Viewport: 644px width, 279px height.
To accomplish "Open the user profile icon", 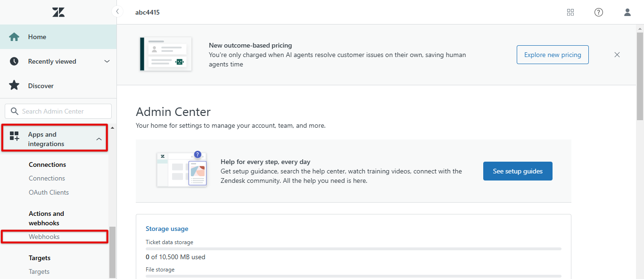I will pyautogui.click(x=627, y=12).
